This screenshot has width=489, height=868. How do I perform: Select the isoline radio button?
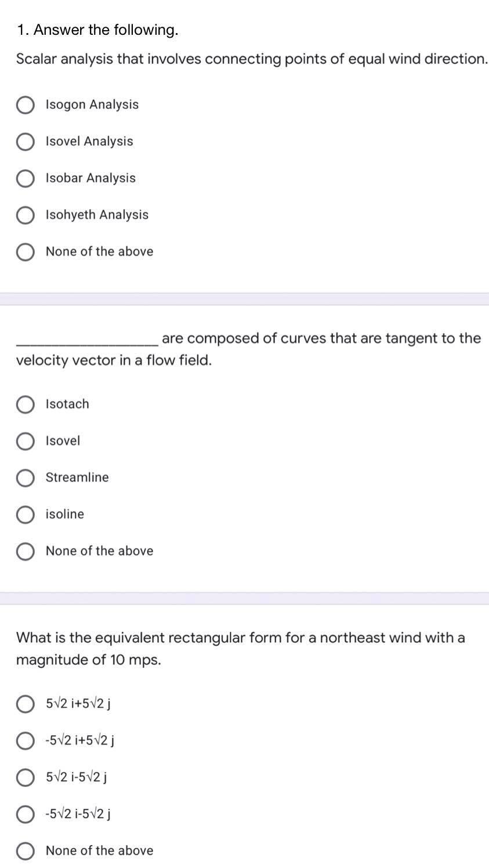pos(26,515)
